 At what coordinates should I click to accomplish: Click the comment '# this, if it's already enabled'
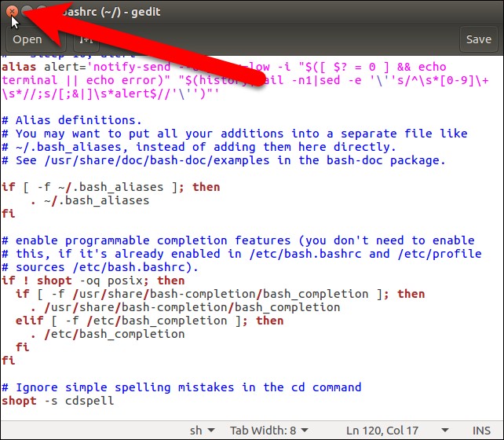tap(241, 254)
